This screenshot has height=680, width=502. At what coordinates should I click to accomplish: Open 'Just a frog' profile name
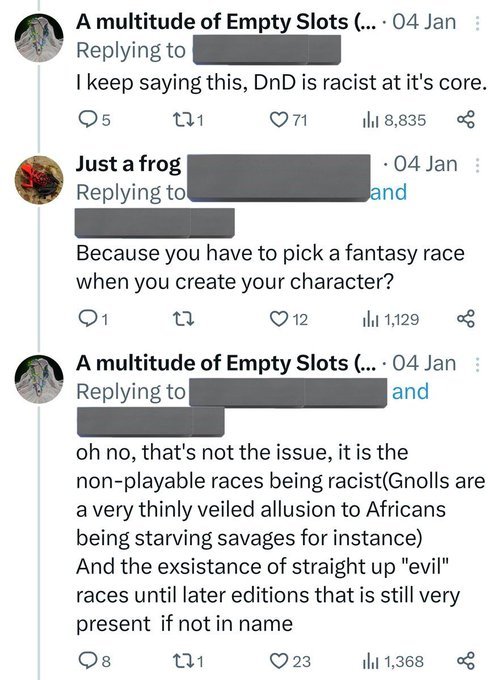point(128,164)
